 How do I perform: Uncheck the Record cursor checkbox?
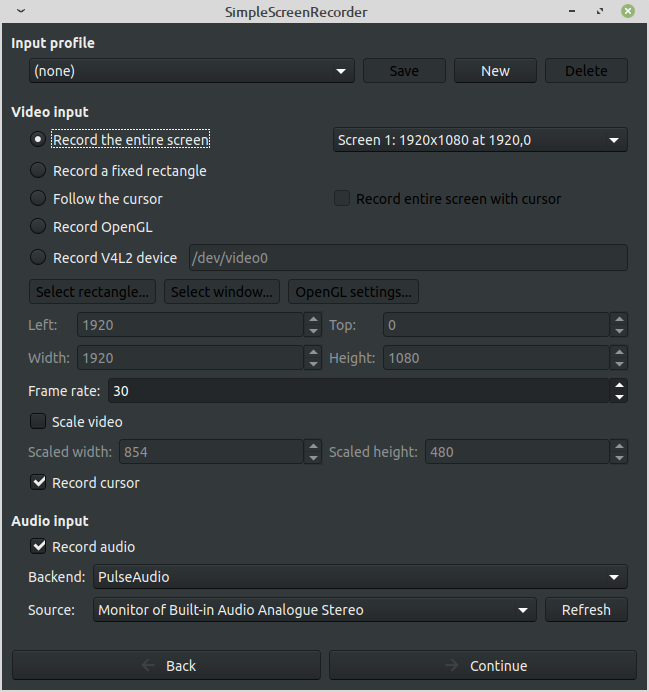point(39,482)
